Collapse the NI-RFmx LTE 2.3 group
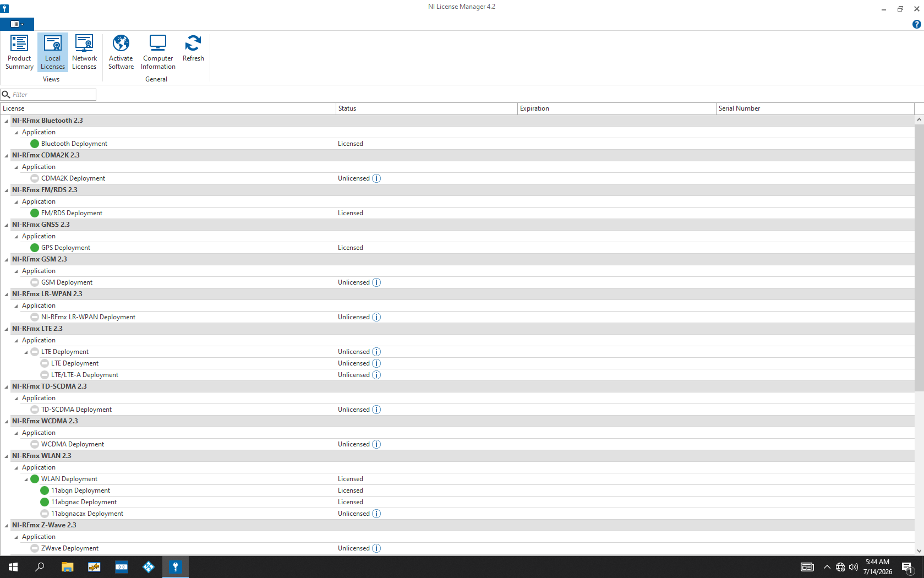The image size is (924, 578). coord(7,329)
